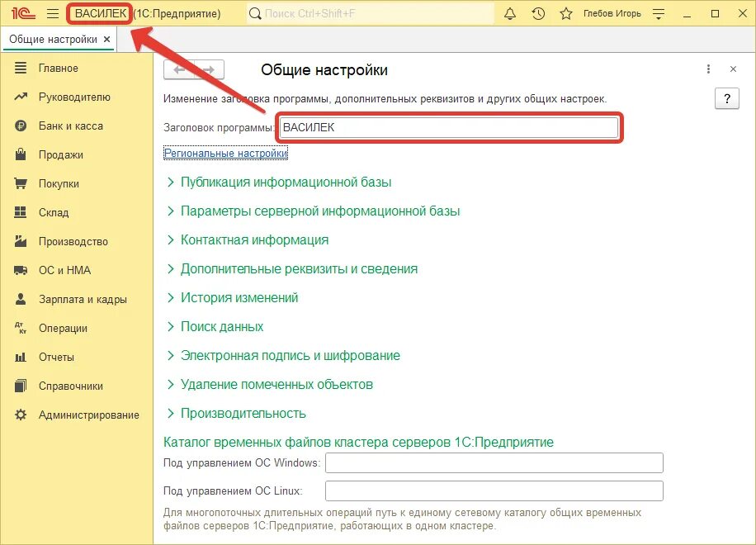Open Зарплата и кадры section label
The height and width of the screenshot is (545, 756).
(83, 300)
